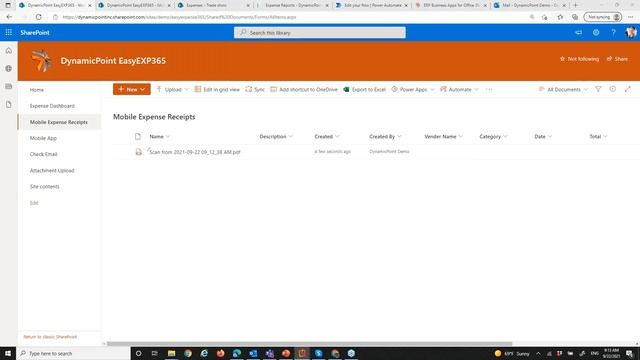Screen dimensions: 640x360
Task: Switch to the Power Automate browser tab
Action: [x=372, y=5]
